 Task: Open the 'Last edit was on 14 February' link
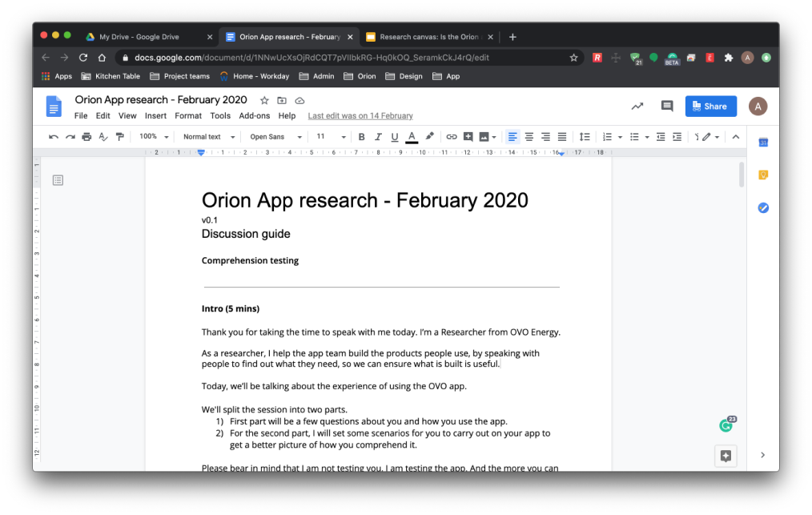pos(360,116)
